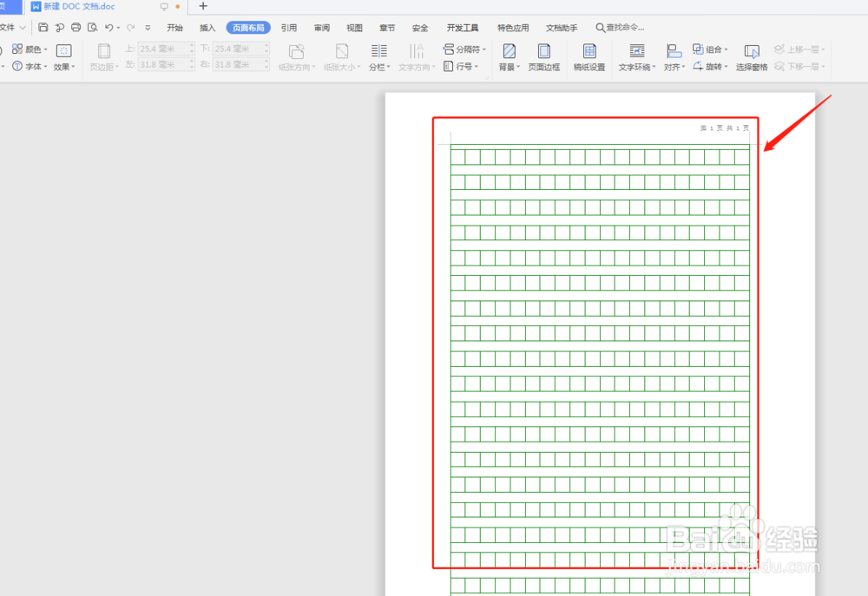Open the 效果 theme effects dropdown
The image size is (868, 596).
[64, 57]
